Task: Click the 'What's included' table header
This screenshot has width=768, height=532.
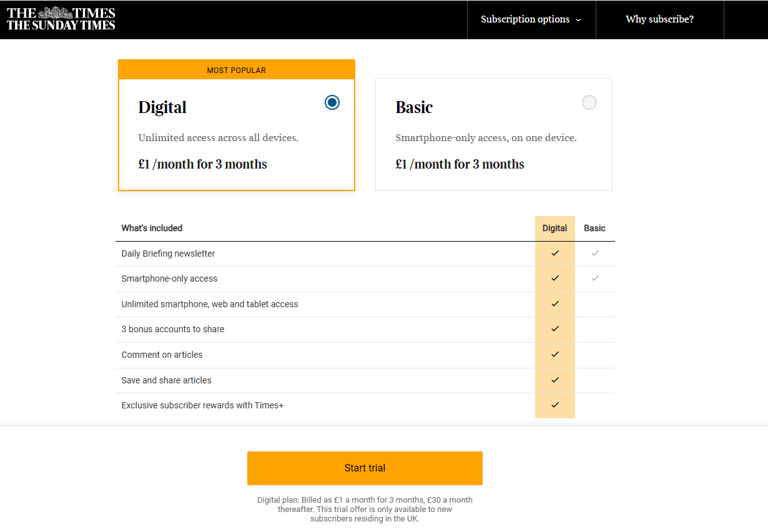Action: 152,228
